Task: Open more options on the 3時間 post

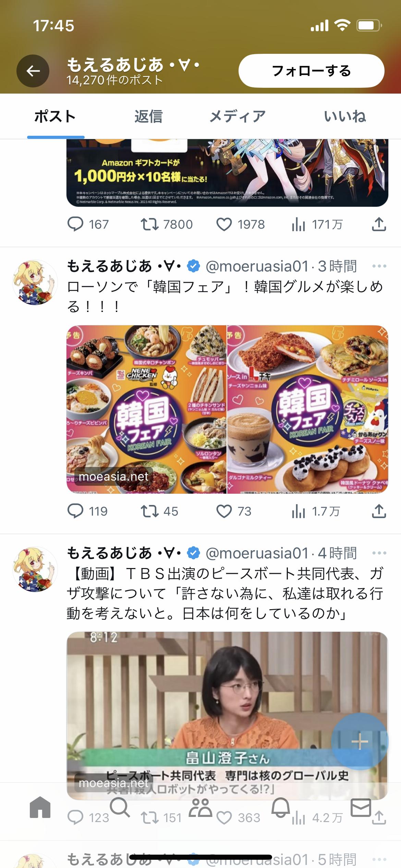Action: pyautogui.click(x=379, y=266)
